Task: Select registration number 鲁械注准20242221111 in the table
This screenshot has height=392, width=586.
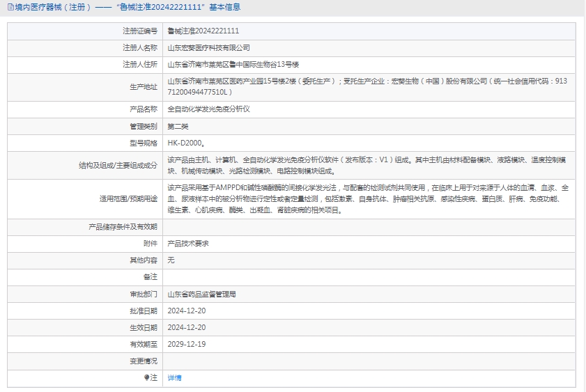Action: (x=203, y=31)
